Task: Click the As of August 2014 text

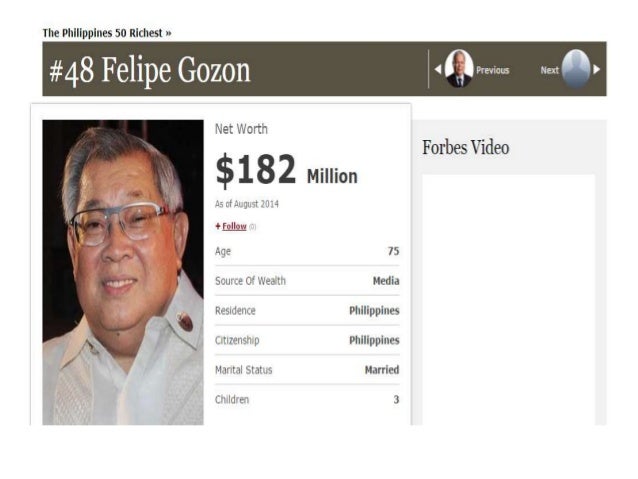Action: [x=247, y=204]
